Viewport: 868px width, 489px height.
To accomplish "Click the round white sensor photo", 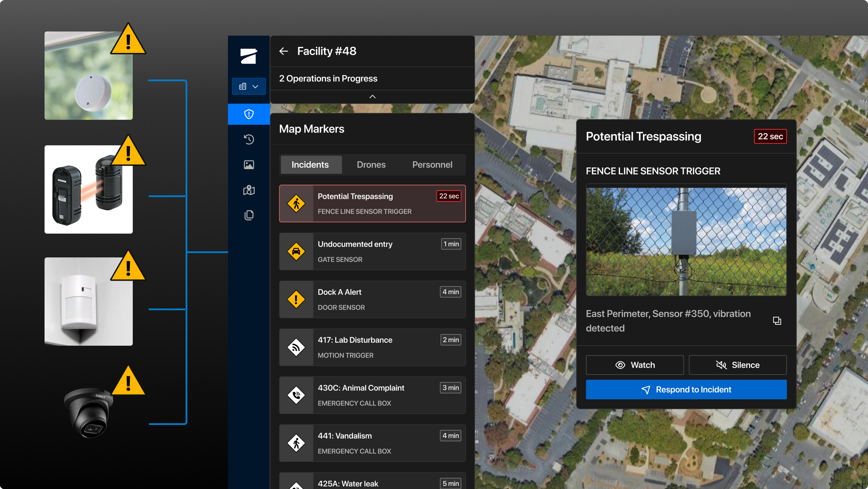I will point(89,76).
